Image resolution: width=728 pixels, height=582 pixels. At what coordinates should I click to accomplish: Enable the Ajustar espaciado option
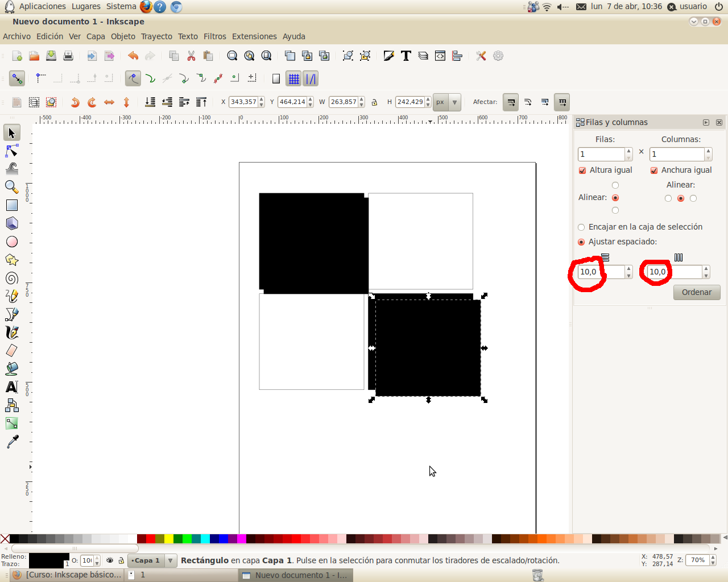click(581, 242)
